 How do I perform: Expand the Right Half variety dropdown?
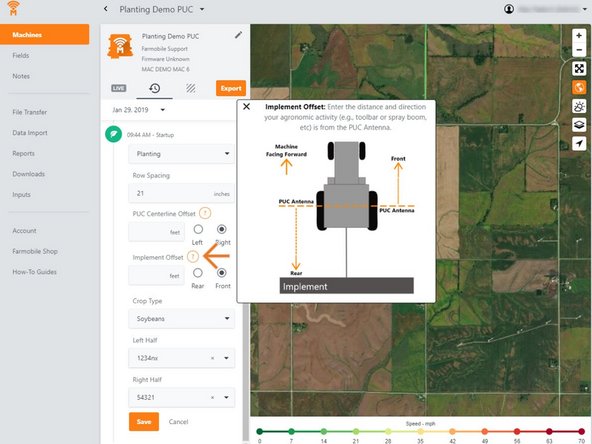tap(227, 397)
